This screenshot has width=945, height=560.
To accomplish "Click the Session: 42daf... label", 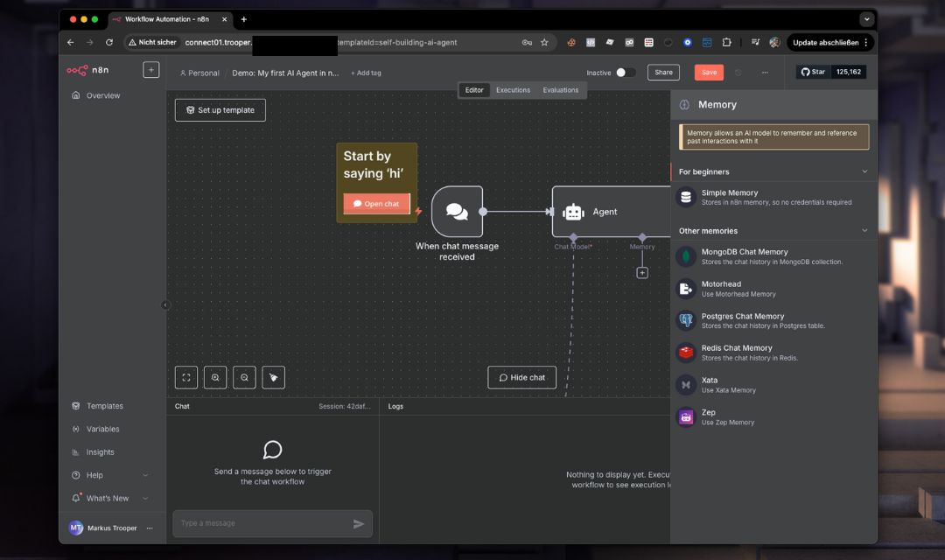I will tap(344, 406).
